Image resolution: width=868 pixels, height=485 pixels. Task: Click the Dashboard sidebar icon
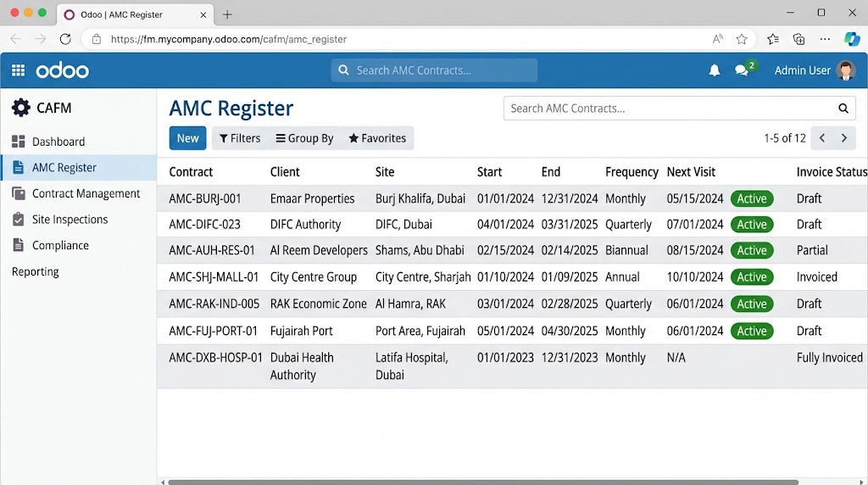point(19,142)
